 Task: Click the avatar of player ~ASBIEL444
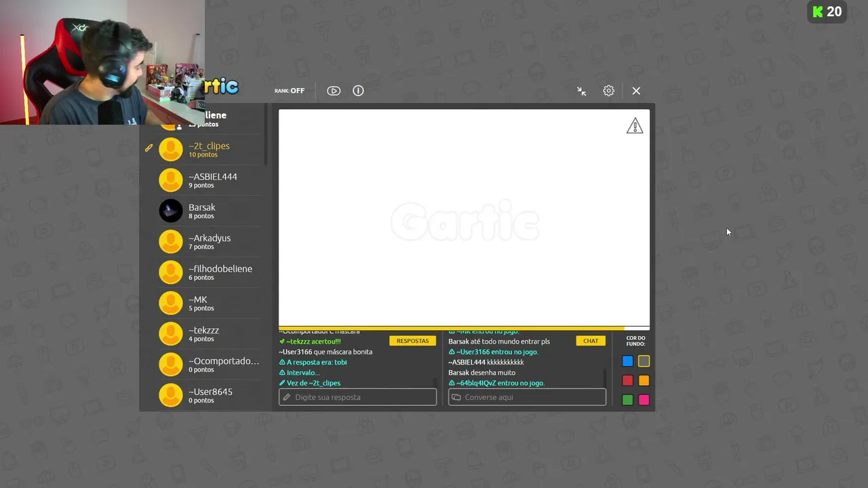coord(171,180)
